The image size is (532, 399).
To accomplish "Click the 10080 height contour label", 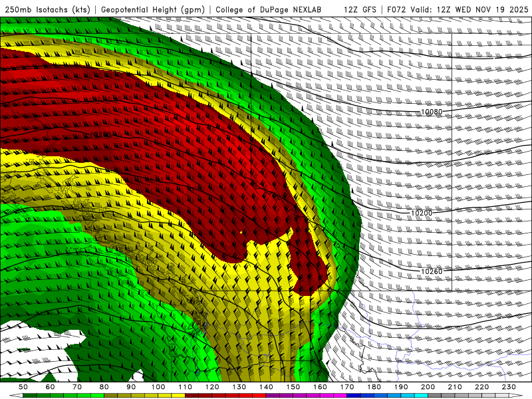I will tap(432, 112).
